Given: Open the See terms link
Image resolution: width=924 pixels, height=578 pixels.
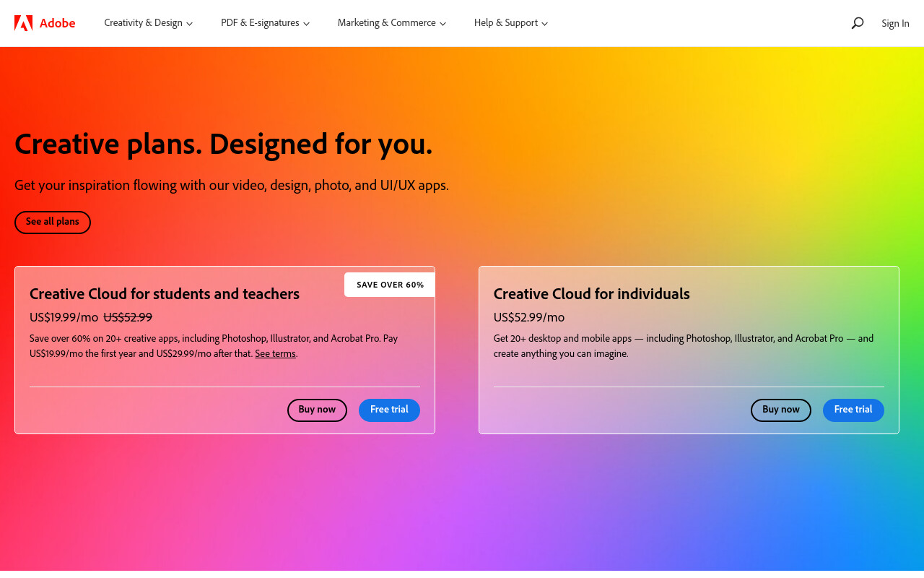Looking at the screenshot, I should tap(275, 354).
